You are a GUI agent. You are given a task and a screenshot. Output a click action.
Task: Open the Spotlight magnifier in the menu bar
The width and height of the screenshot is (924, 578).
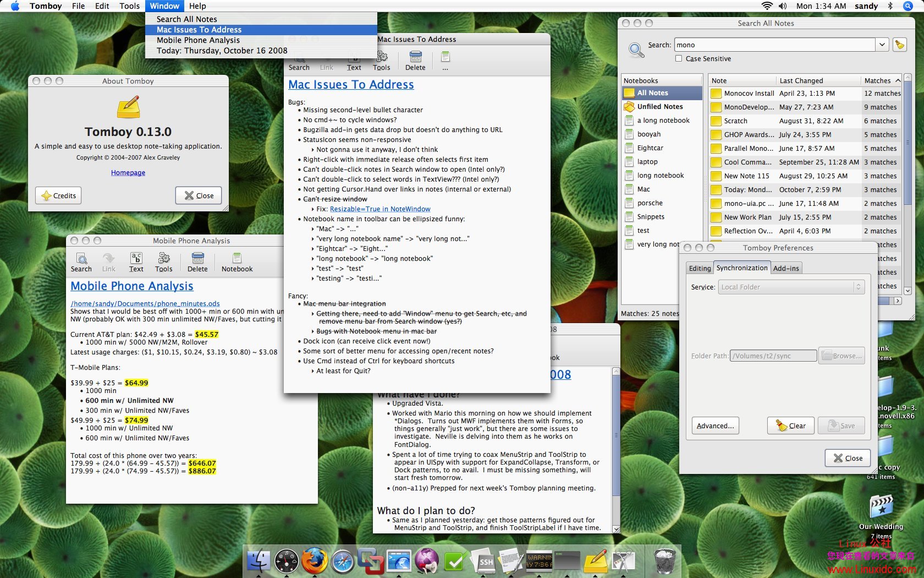[x=908, y=6]
